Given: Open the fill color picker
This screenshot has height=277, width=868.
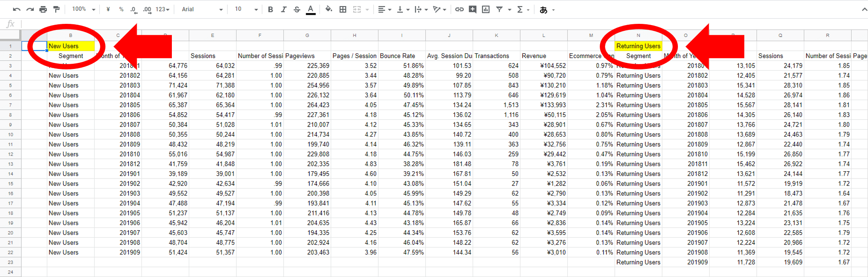Looking at the screenshot, I should tap(329, 9).
